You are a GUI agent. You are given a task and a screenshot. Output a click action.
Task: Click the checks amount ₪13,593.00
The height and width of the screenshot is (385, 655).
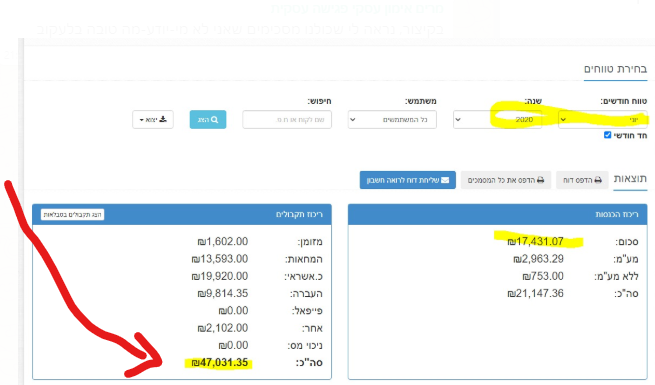pyautogui.click(x=220, y=259)
